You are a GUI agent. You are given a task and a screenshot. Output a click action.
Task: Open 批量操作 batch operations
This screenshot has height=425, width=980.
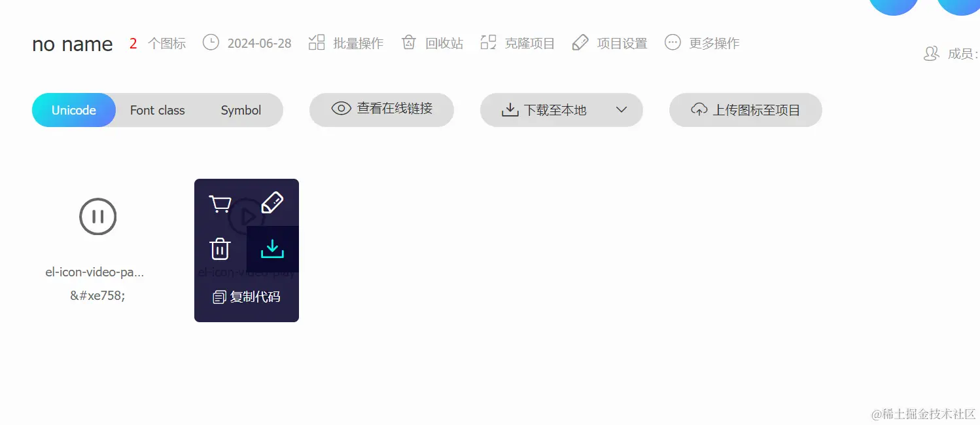(346, 43)
